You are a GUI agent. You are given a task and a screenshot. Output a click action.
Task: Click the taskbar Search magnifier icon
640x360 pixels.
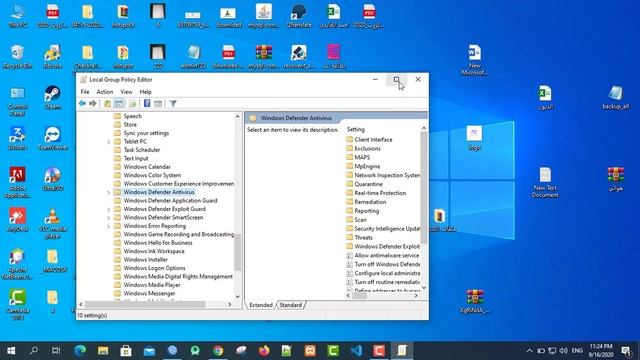pos(34,351)
